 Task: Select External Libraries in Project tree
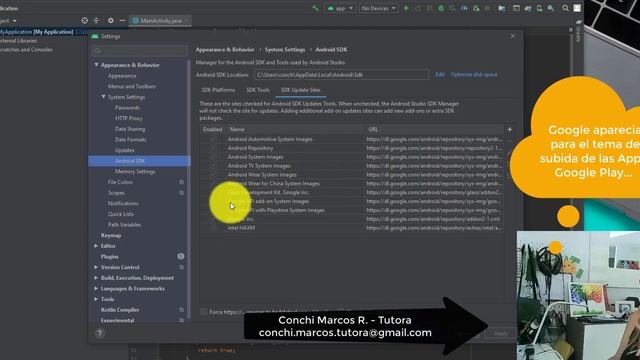[18, 40]
